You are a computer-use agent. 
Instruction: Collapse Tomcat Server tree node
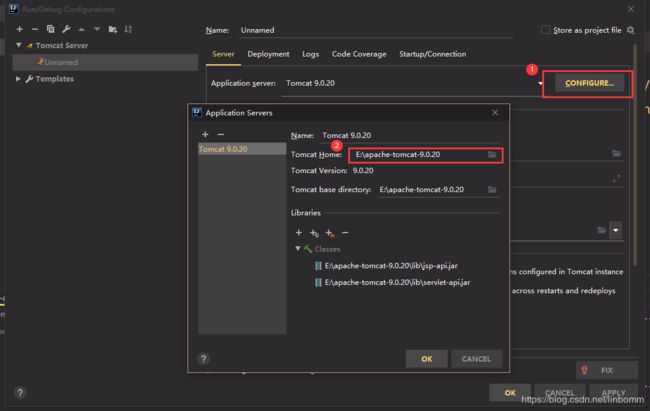click(x=19, y=45)
